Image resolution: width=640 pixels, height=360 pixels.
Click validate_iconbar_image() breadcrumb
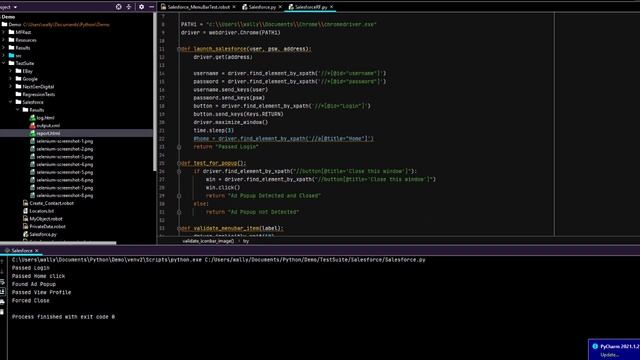pyautogui.click(x=208, y=241)
